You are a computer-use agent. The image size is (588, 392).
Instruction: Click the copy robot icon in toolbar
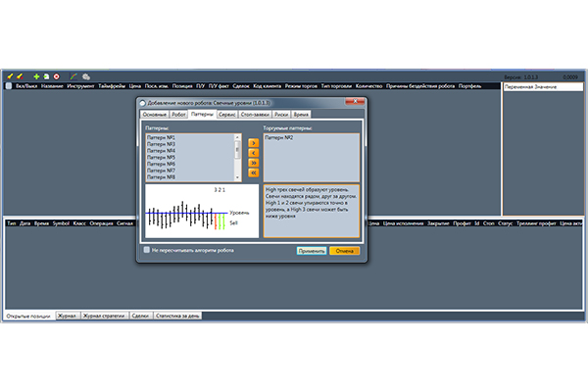pyautogui.click(x=46, y=75)
